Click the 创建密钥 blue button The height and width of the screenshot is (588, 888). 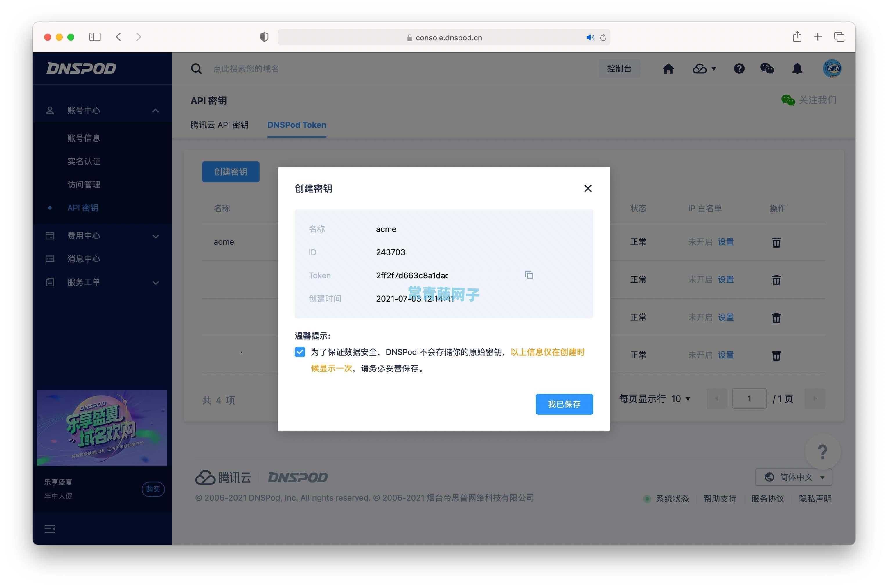pos(230,172)
